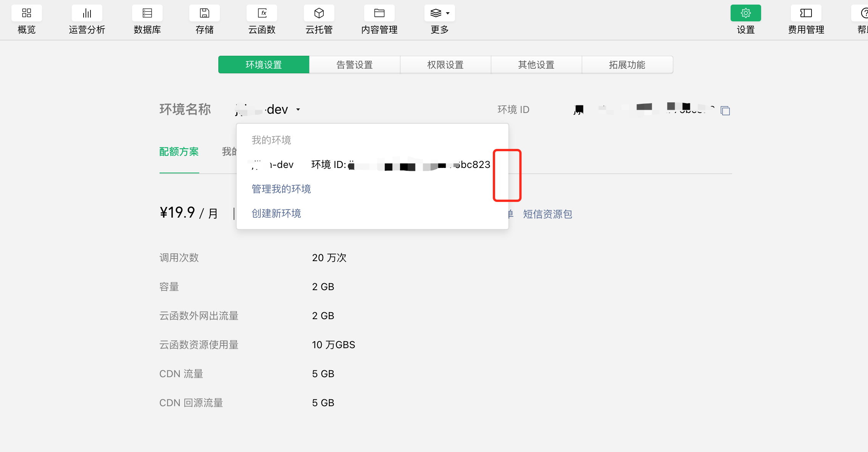The image size is (868, 452).
Task: Switch to the 权限设置 tab
Action: tap(445, 65)
